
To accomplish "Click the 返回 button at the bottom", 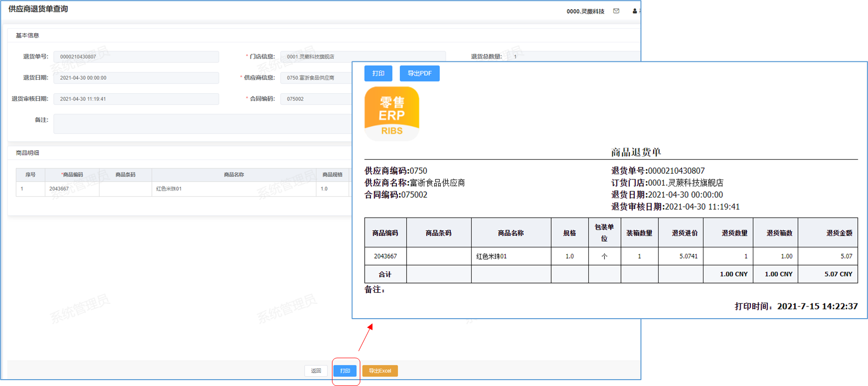I will [316, 371].
